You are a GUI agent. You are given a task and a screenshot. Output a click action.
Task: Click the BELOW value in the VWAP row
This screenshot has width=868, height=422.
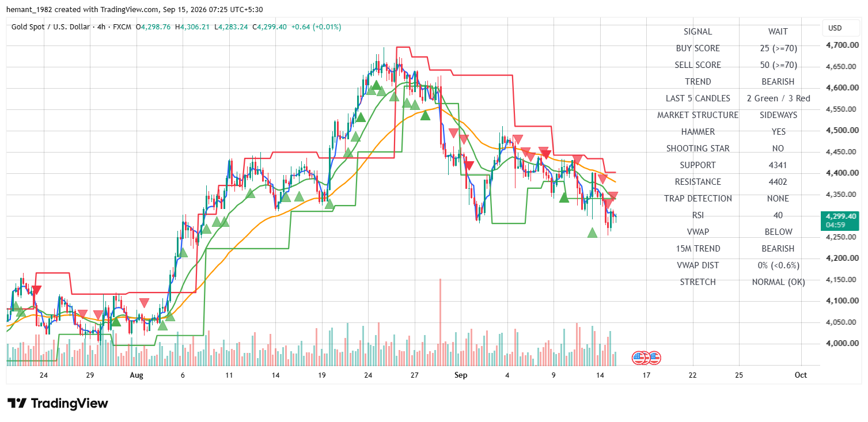point(778,232)
